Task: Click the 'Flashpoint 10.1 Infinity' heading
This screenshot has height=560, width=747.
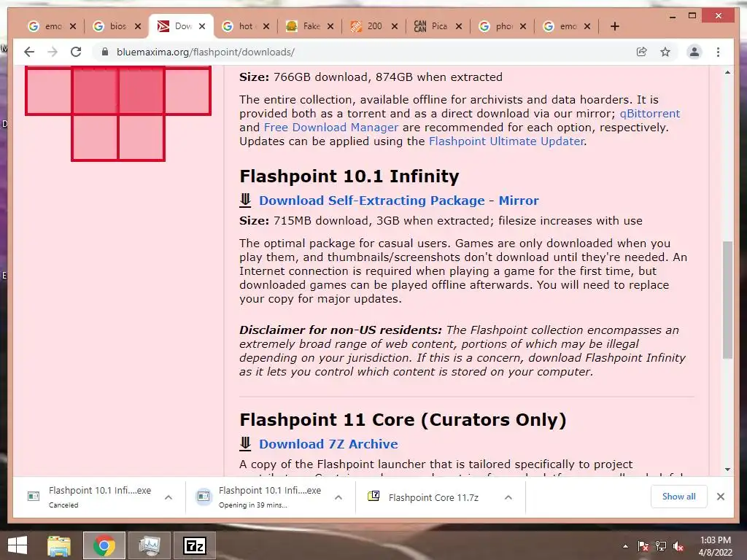Action: pos(349,176)
